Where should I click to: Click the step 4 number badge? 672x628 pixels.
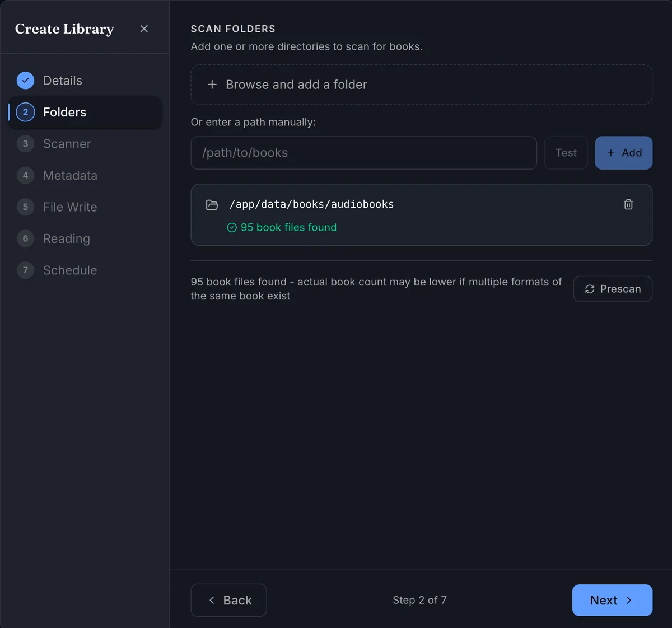pyautogui.click(x=25, y=175)
